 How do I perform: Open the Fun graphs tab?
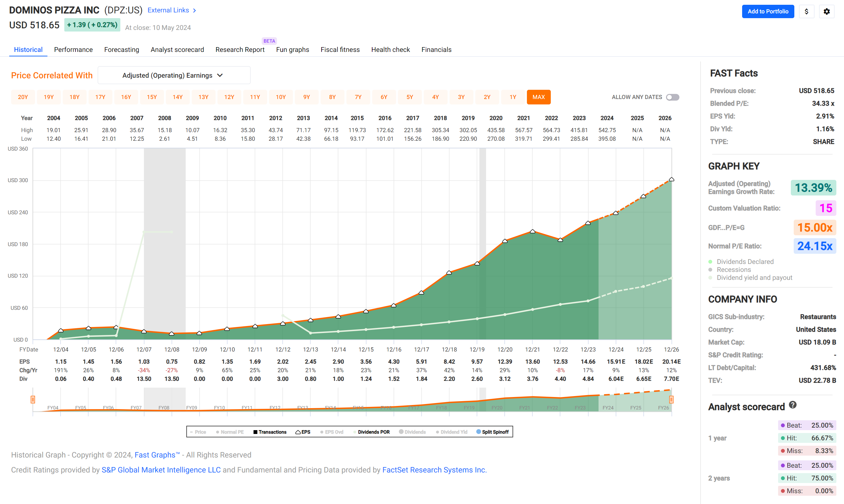pyautogui.click(x=293, y=50)
